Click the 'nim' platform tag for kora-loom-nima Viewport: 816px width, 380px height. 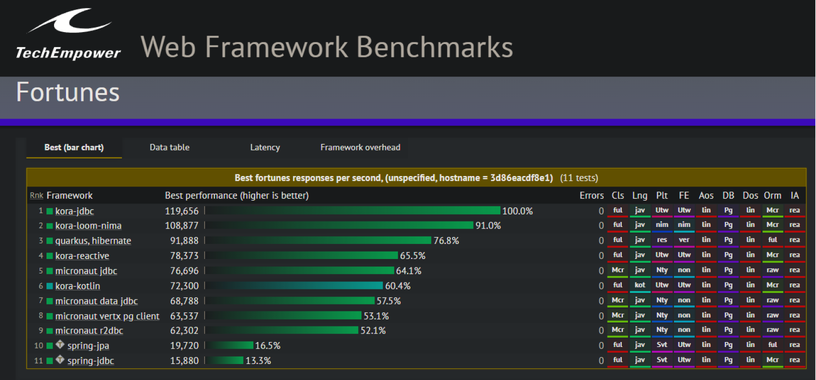(x=662, y=225)
